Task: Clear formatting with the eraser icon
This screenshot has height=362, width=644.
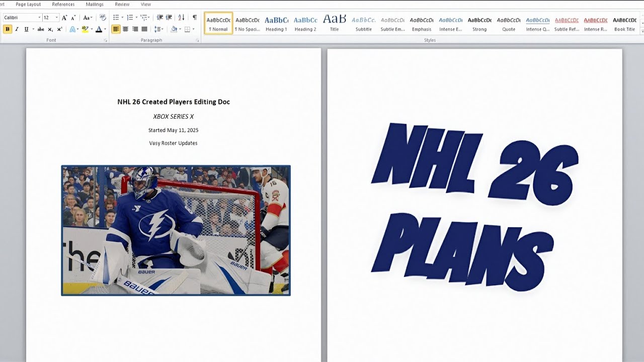Action: [x=103, y=18]
